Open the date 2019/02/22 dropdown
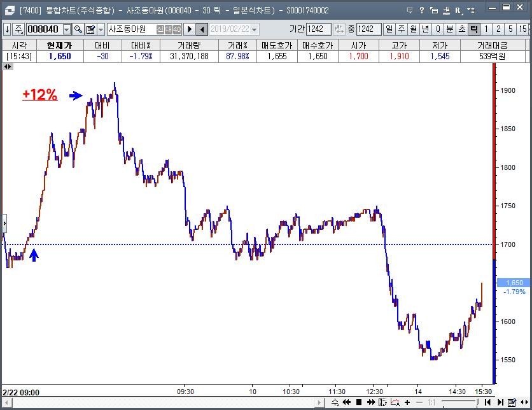 (255, 29)
